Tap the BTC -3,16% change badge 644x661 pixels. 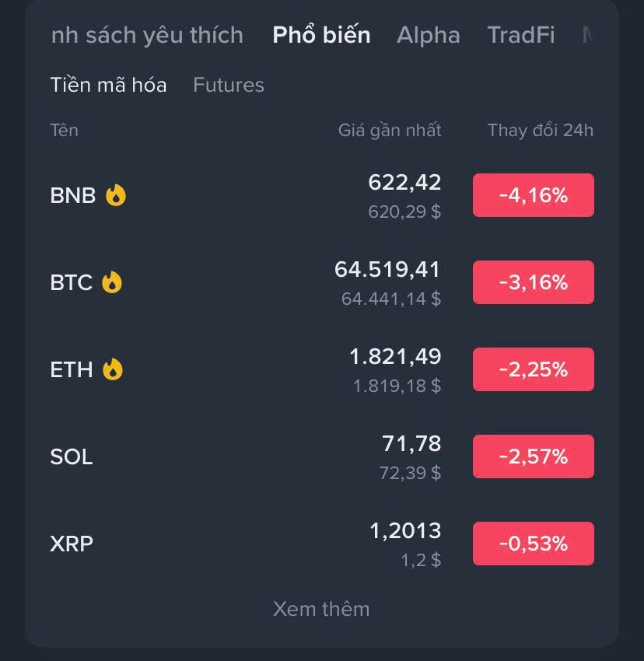(534, 282)
